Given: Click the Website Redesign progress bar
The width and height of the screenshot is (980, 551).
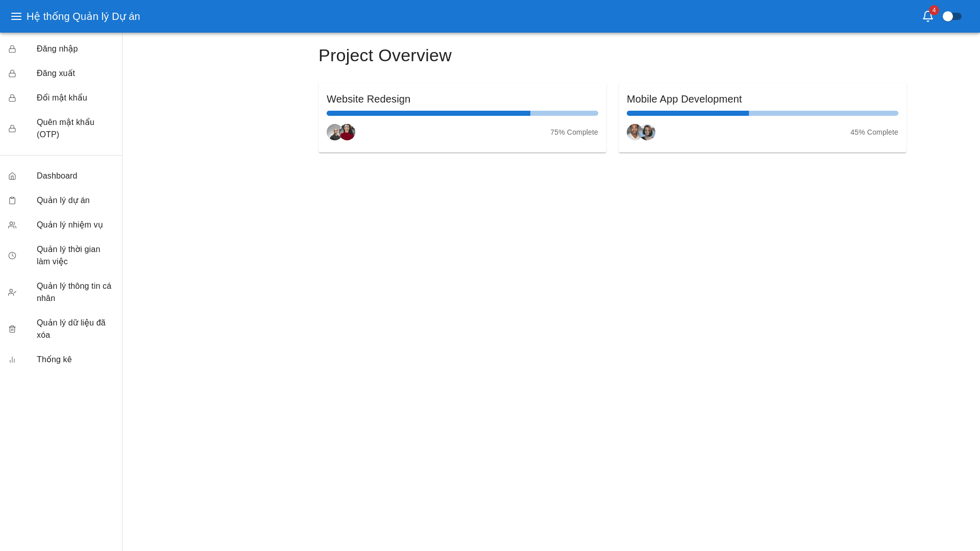Looking at the screenshot, I should (x=462, y=113).
